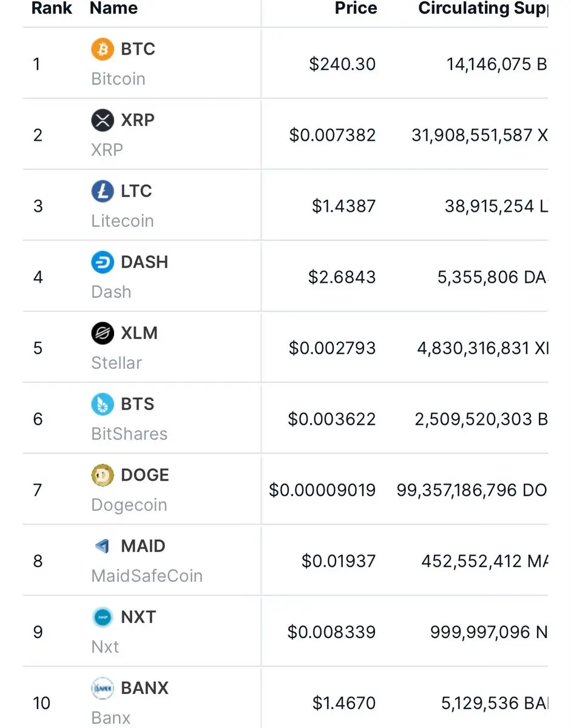Click the orange Bitcoin coin icon
571x728 pixels.
103,49
